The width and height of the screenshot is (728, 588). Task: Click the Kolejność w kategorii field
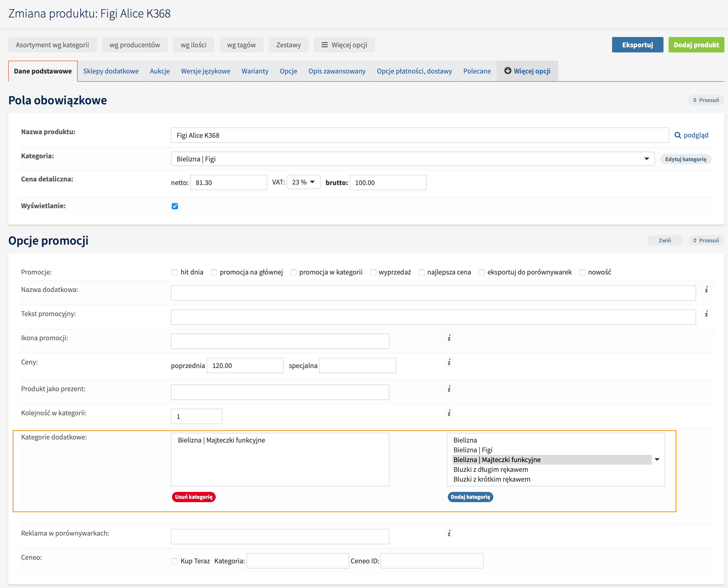[196, 416]
